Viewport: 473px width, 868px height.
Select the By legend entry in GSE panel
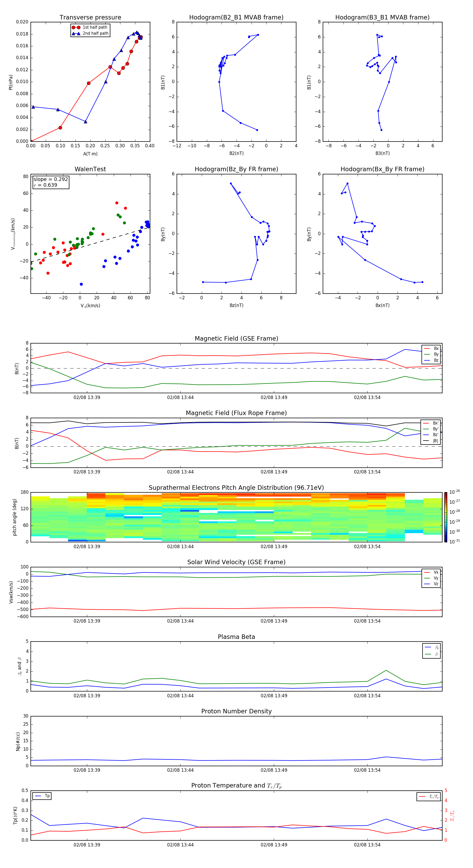tap(431, 354)
